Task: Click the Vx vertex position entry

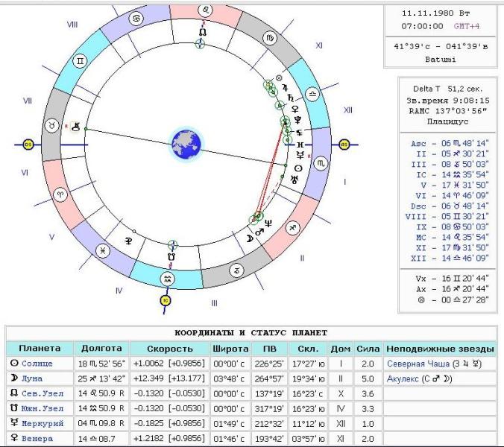Action: pyautogui.click(x=453, y=279)
